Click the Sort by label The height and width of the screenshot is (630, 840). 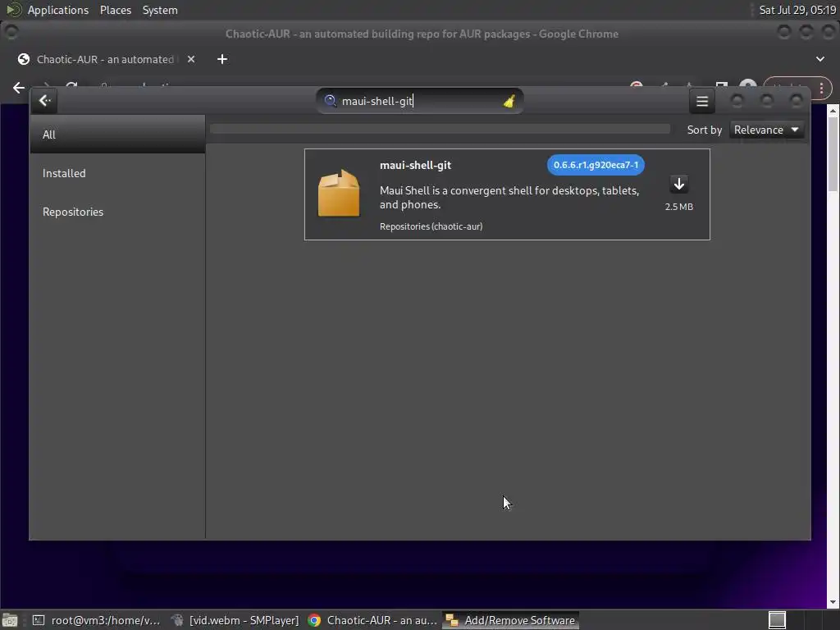(705, 130)
